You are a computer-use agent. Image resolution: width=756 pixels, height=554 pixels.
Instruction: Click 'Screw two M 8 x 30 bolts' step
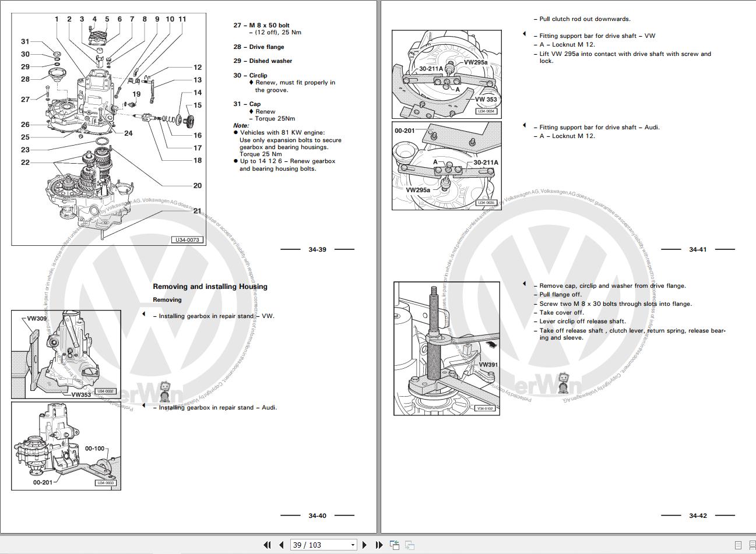613,304
